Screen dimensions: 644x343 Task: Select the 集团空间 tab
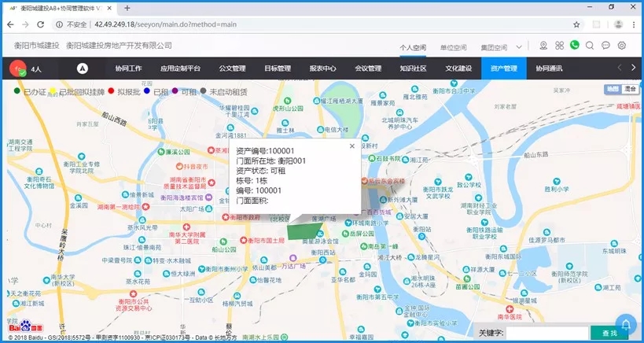click(x=494, y=47)
